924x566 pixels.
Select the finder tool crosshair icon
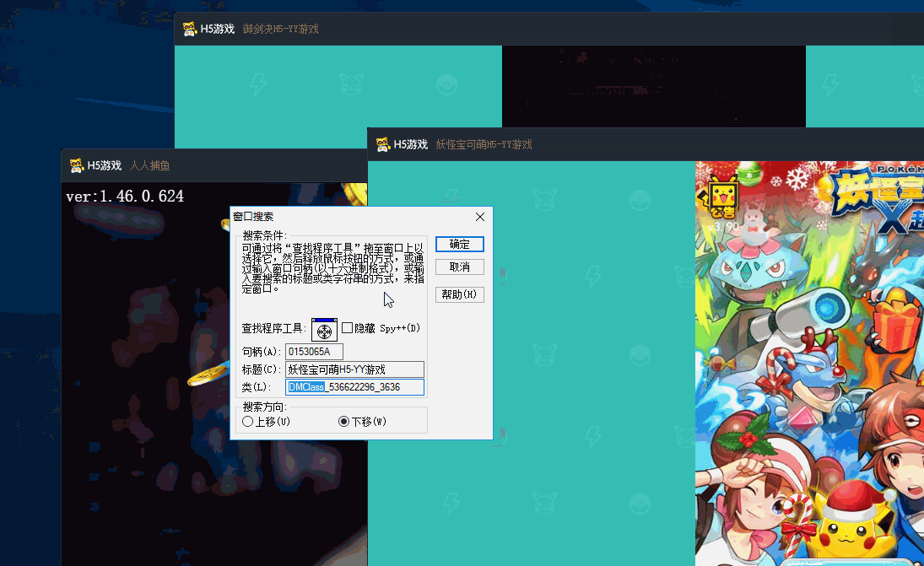[324, 330]
